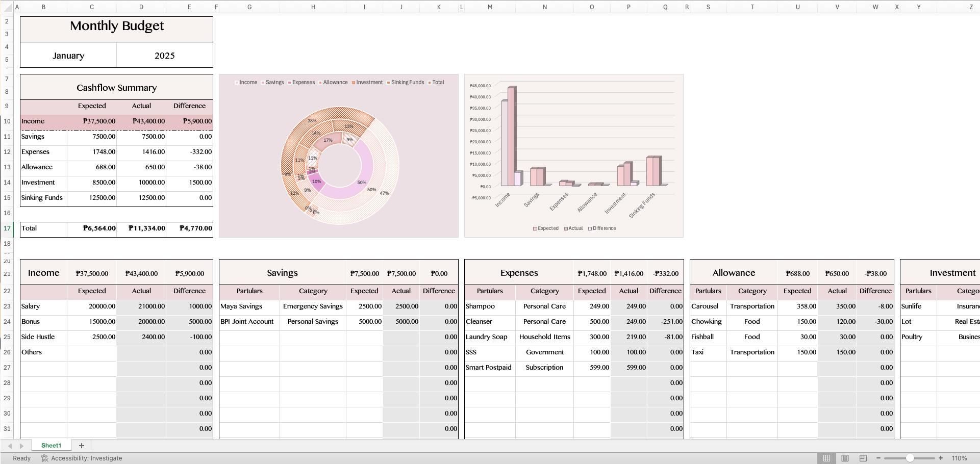Image resolution: width=980 pixels, height=464 pixels.
Task: Select the Monthly Budget title cell
Action: click(x=117, y=29)
